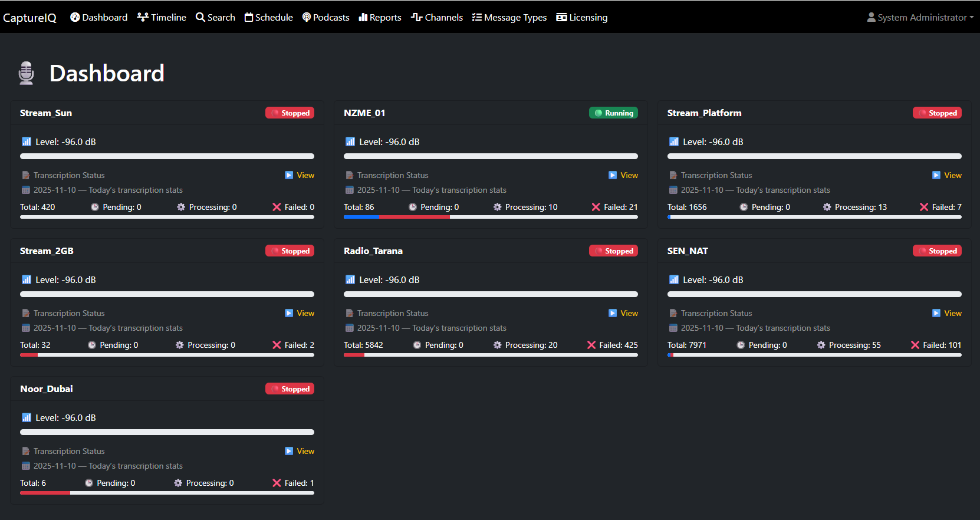View transcription status for Stream_Platform
Viewport: 980px width, 520px height.
pos(947,175)
